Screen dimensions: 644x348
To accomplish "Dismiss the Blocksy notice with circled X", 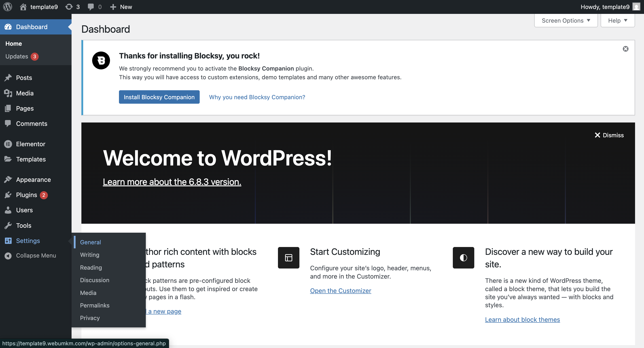I will coord(625,49).
